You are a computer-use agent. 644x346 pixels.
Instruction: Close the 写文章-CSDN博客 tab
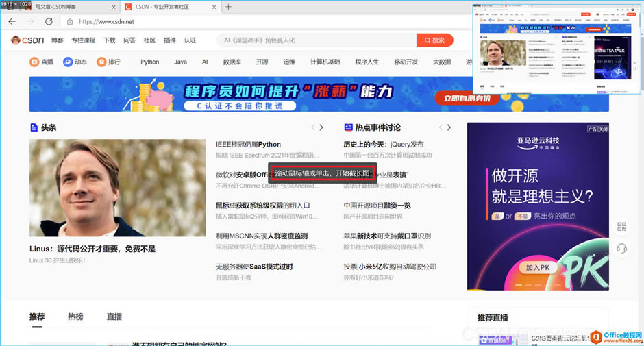[114, 7]
